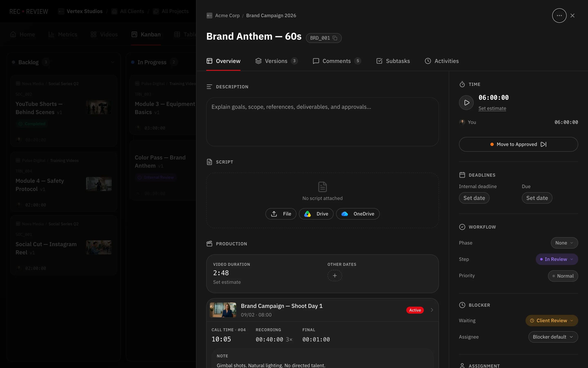This screenshot has height=368, width=588.
Task: Set the internal deadline date
Action: [x=474, y=198]
